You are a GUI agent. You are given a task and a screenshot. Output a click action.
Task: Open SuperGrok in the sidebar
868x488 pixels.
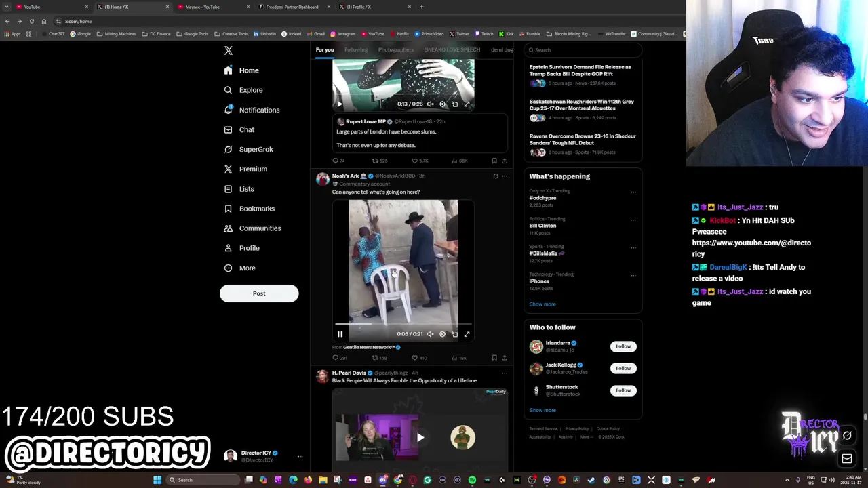tap(248, 149)
